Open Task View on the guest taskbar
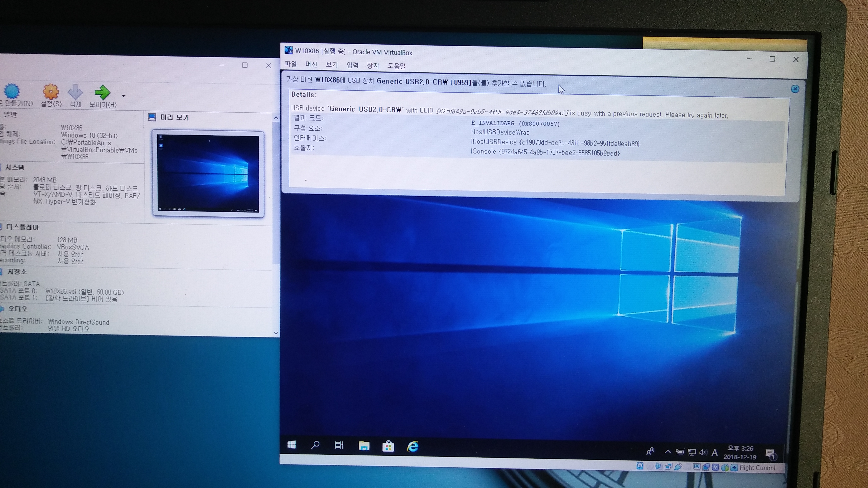This screenshot has width=868, height=488. point(339,446)
